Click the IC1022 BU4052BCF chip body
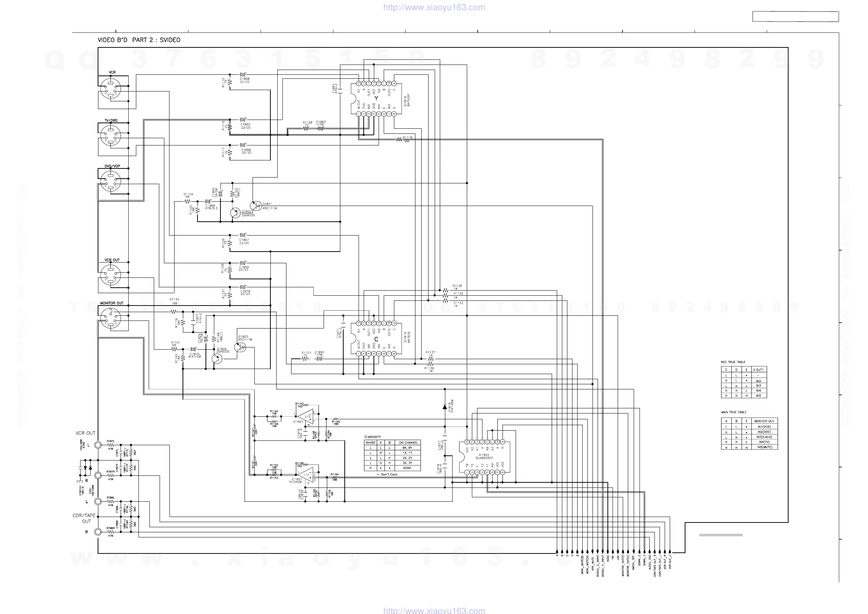Screen dimensions: 868x614 [485, 457]
